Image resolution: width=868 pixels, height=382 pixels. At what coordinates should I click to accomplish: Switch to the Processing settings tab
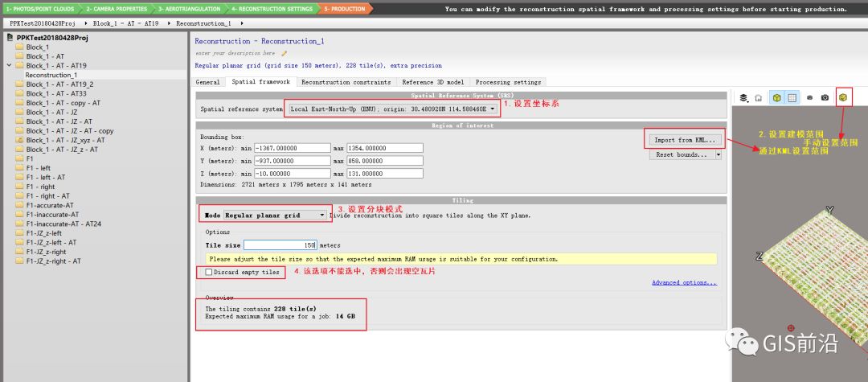point(508,82)
